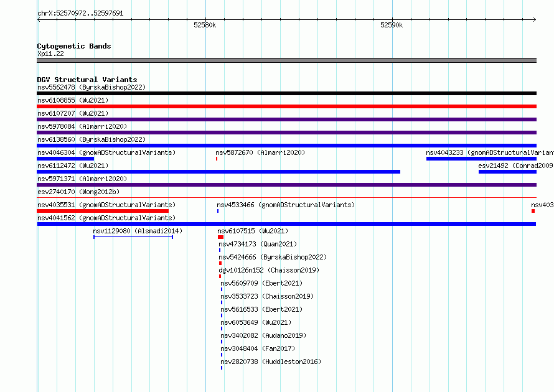
Task: Click the small red nsv6107515 block
Action: (x=221, y=237)
